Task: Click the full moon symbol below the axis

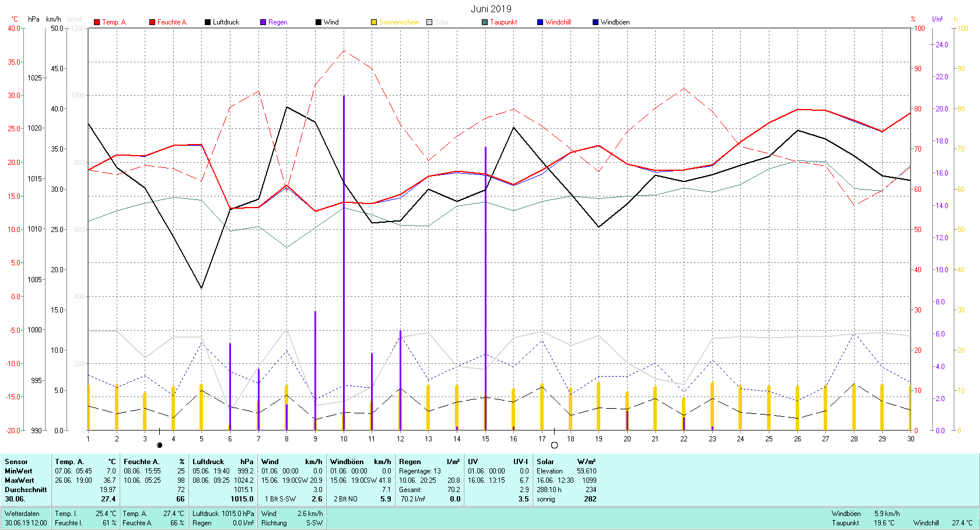Action: (554, 445)
